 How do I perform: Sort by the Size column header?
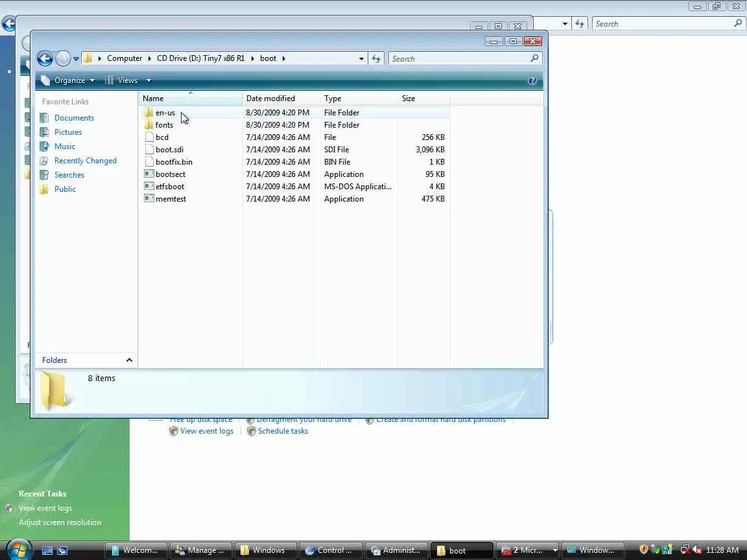pos(423,99)
